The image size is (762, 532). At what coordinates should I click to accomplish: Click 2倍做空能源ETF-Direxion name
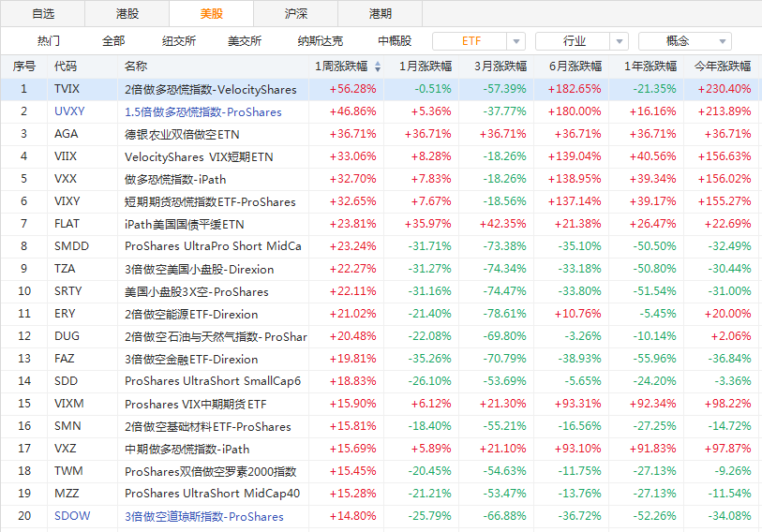click(x=191, y=315)
